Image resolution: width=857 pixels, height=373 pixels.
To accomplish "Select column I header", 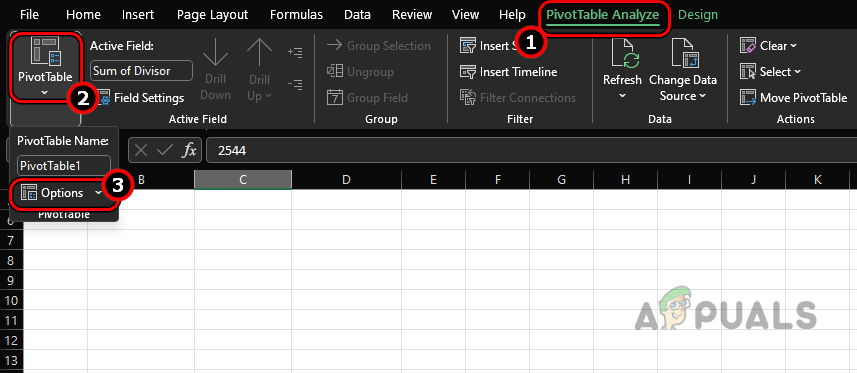I will coord(689,179).
